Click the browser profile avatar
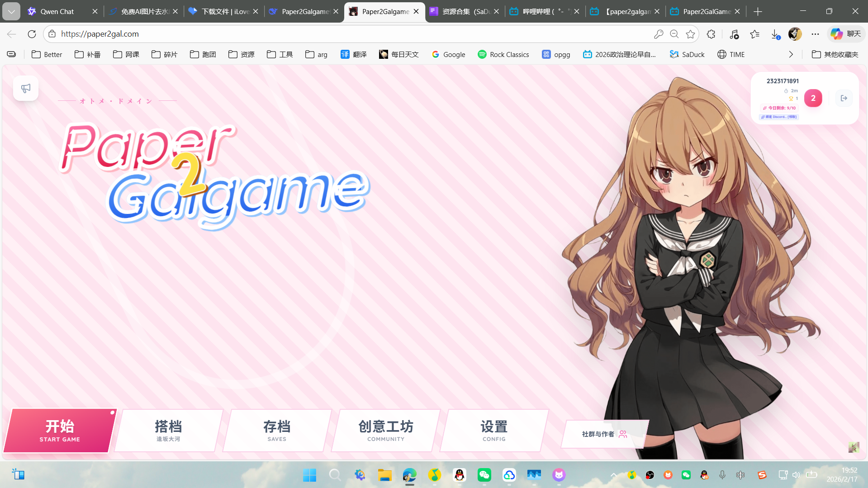 coord(795,34)
